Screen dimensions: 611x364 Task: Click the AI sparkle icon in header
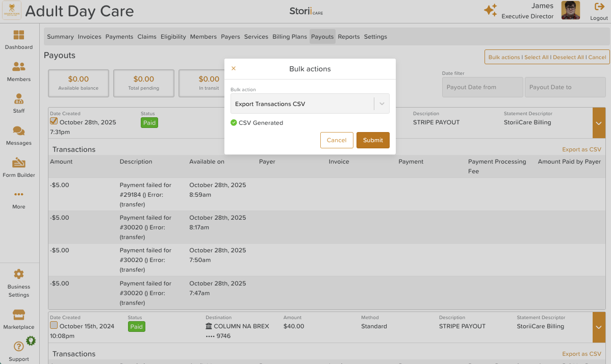coord(490,10)
